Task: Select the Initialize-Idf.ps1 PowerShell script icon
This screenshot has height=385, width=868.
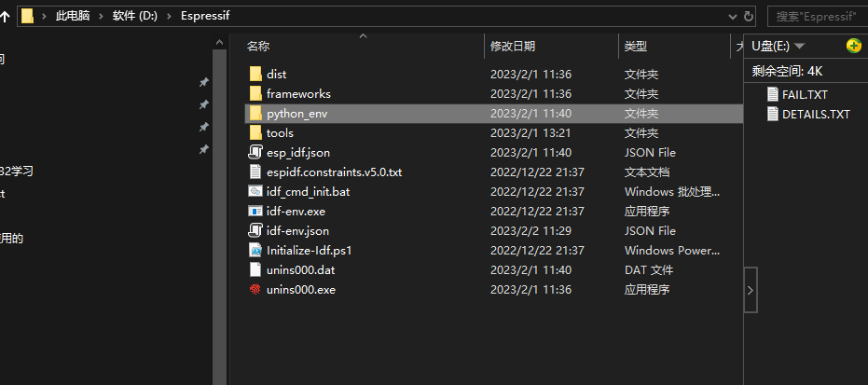Action: click(255, 251)
